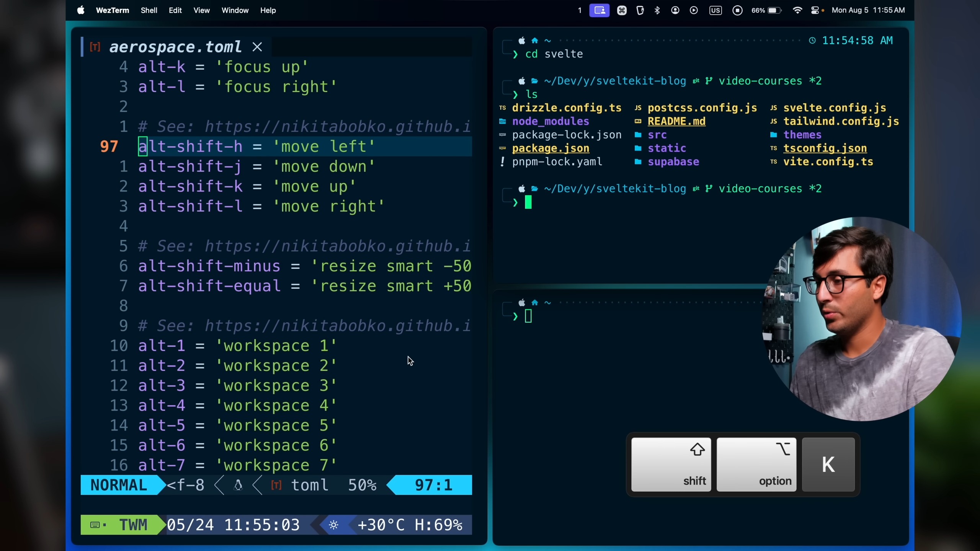This screenshot has width=980, height=551.
Task: Click the command-key app icon in menu bar
Action: click(x=622, y=10)
